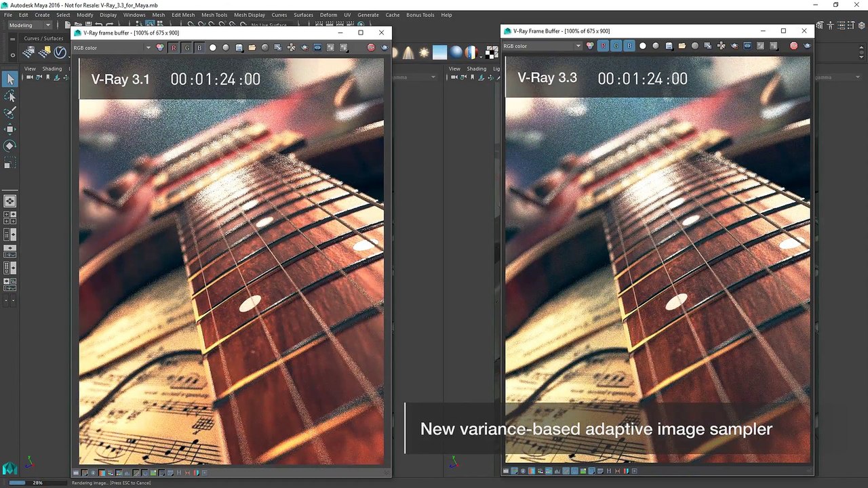Viewport: 868px width, 488px height.
Task: Toggle Green channel in left V-Ray 3.1 buffer
Action: tap(186, 47)
